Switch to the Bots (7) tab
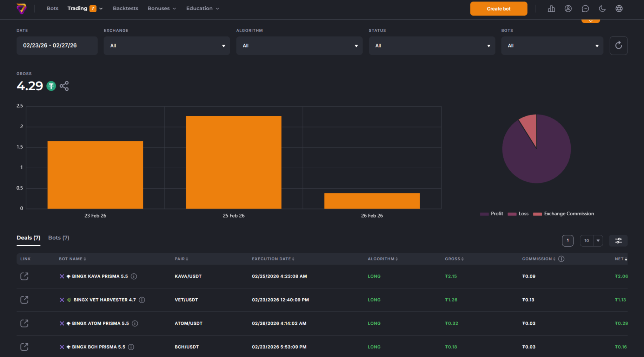 58,238
